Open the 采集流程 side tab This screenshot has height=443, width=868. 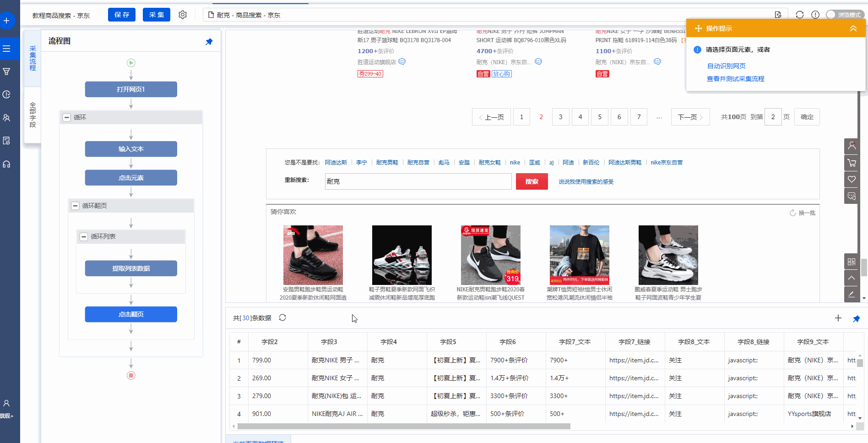point(33,58)
